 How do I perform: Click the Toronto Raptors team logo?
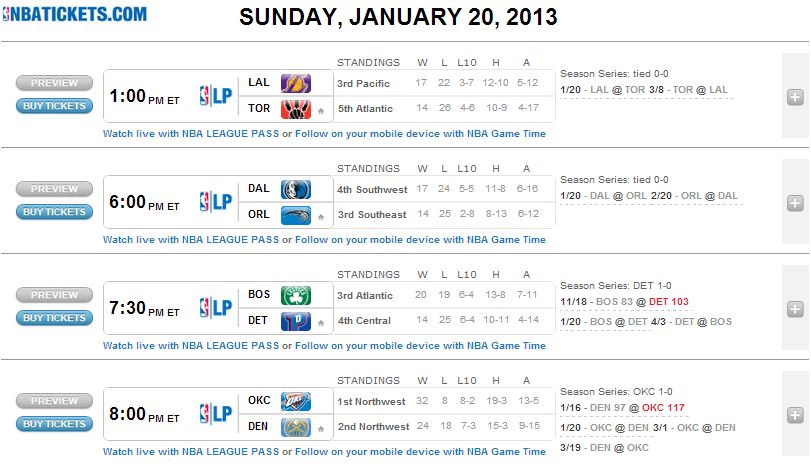296,108
